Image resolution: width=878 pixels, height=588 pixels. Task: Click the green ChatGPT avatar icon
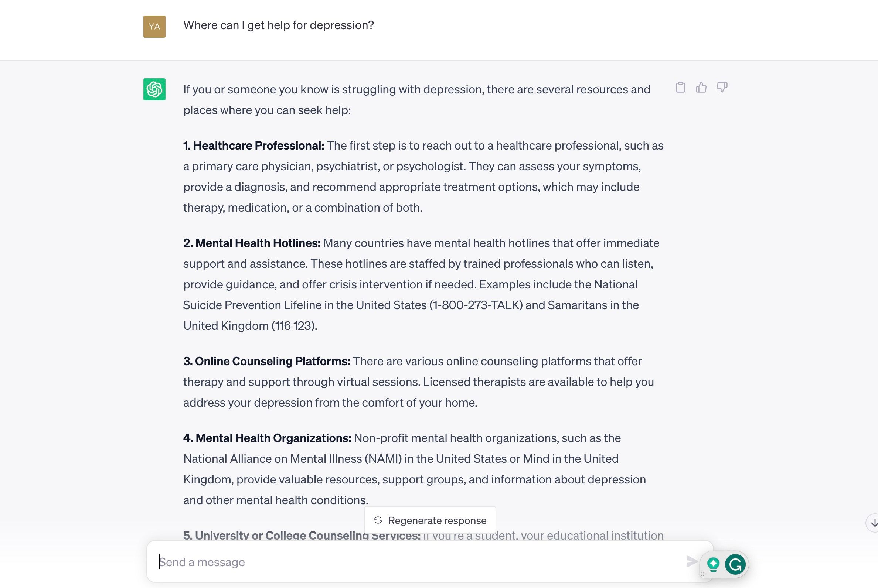pos(154,89)
